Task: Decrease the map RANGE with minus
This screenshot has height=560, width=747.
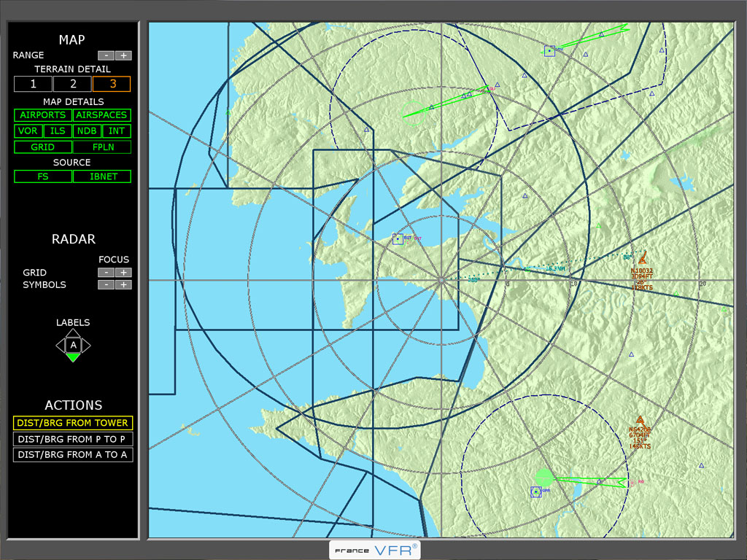Action: (x=106, y=55)
